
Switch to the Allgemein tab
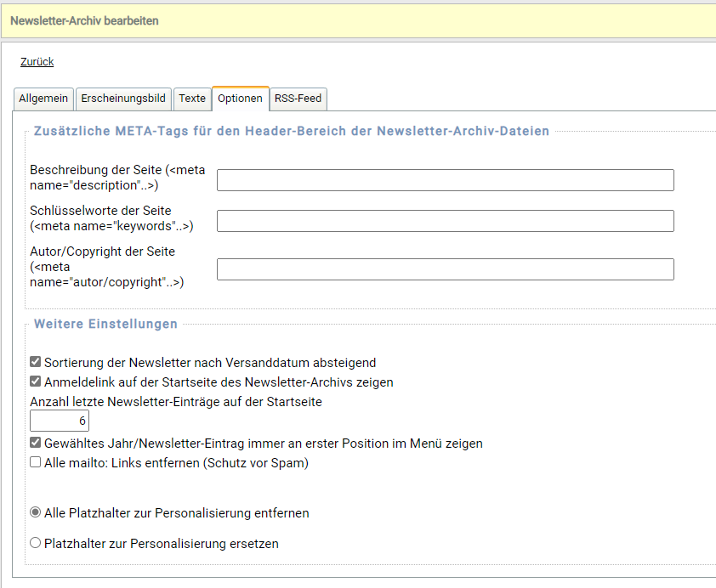click(x=43, y=99)
